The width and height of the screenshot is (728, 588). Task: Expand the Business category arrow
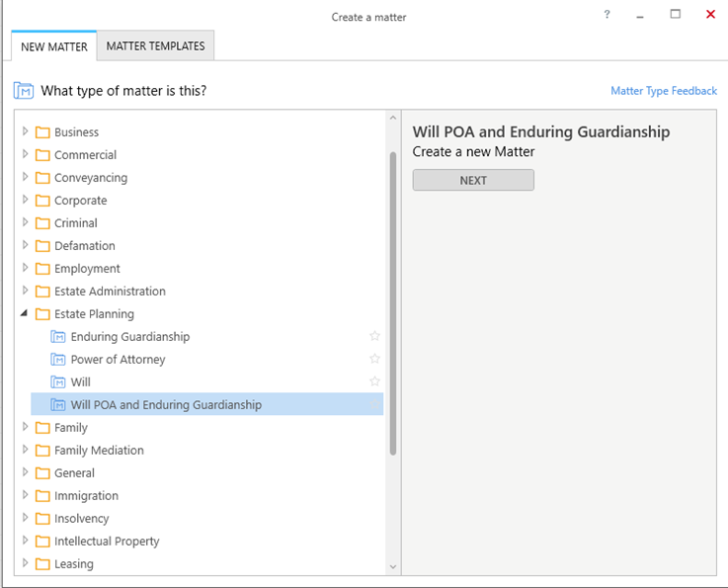(25, 131)
